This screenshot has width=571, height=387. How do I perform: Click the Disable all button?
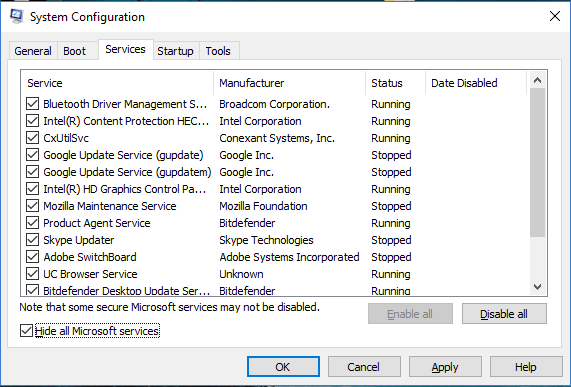504,314
